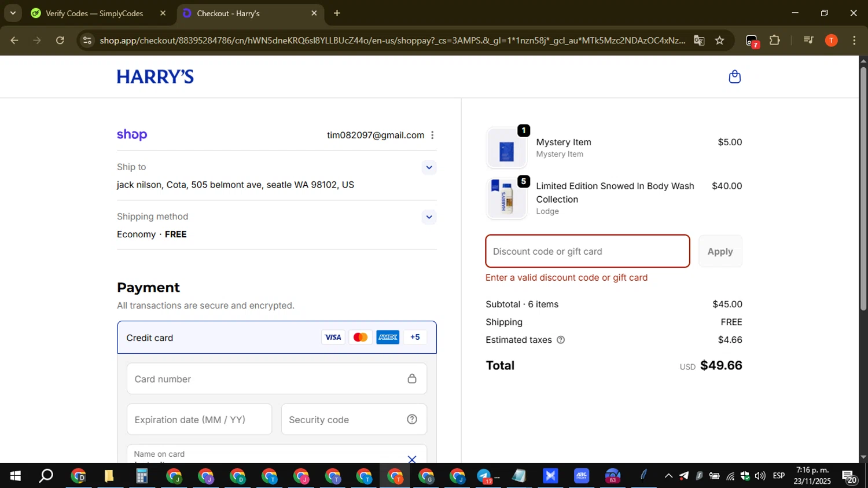Close the Verify Codes — SimplyCodes tab
Image resolution: width=868 pixels, height=488 pixels.
pos(163,13)
